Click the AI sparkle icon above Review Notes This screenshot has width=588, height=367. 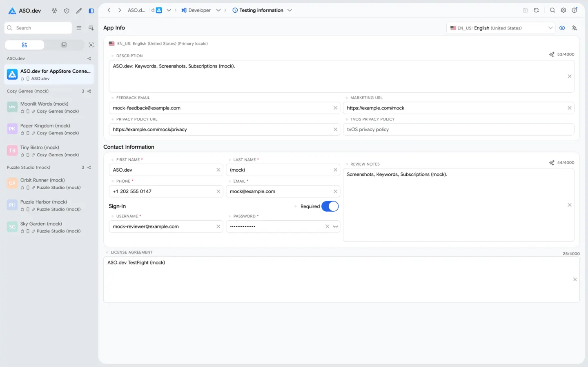[x=552, y=163]
